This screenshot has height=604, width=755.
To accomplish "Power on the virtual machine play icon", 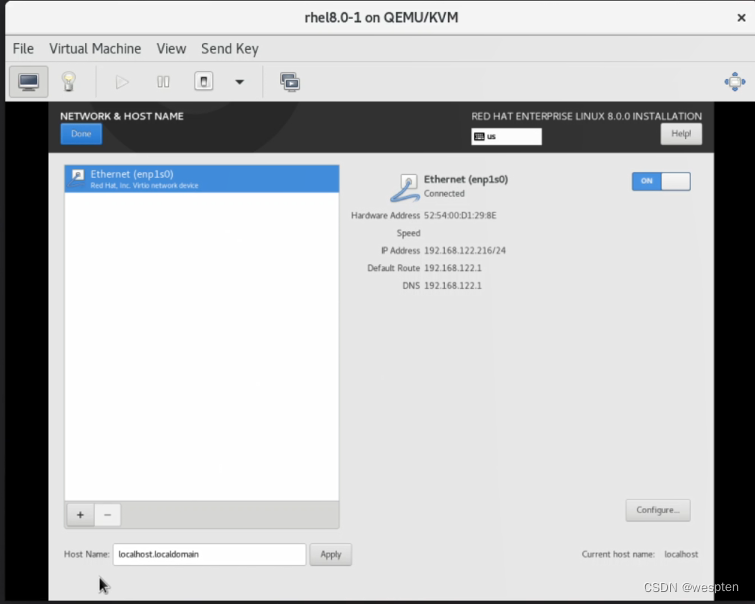I will pos(122,82).
